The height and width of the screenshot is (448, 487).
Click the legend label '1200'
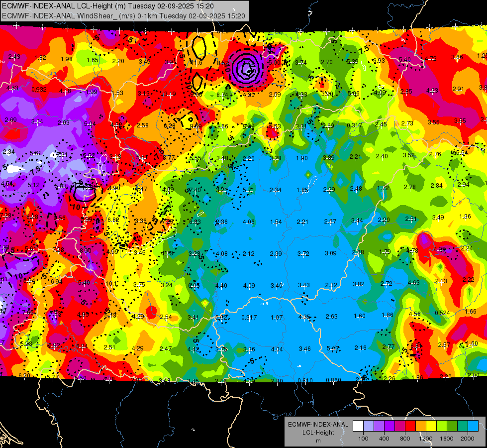(425, 439)
